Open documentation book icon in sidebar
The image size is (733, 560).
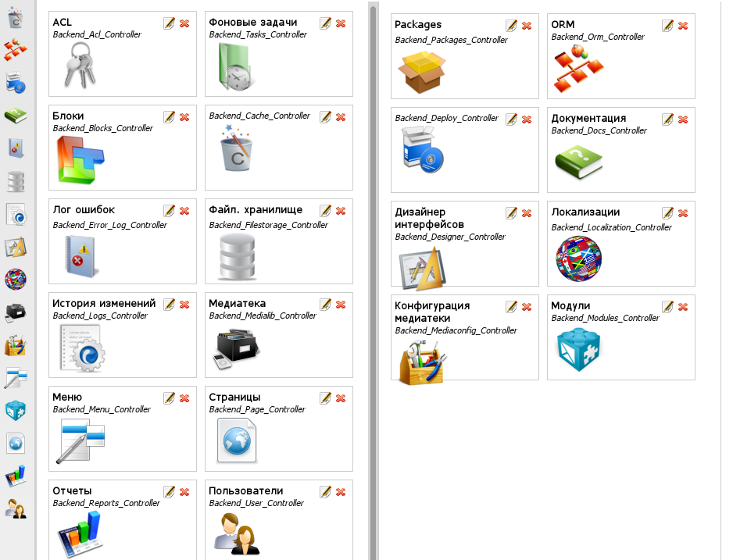coord(16,116)
